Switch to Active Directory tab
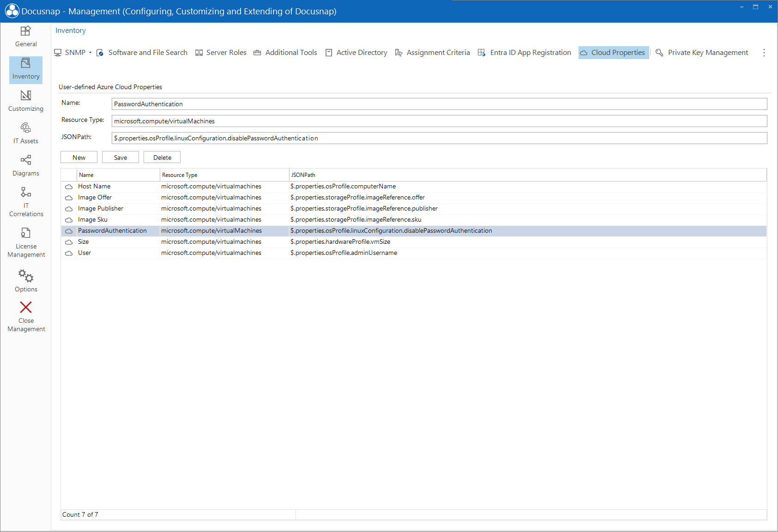Image resolution: width=778 pixels, height=532 pixels. click(356, 53)
